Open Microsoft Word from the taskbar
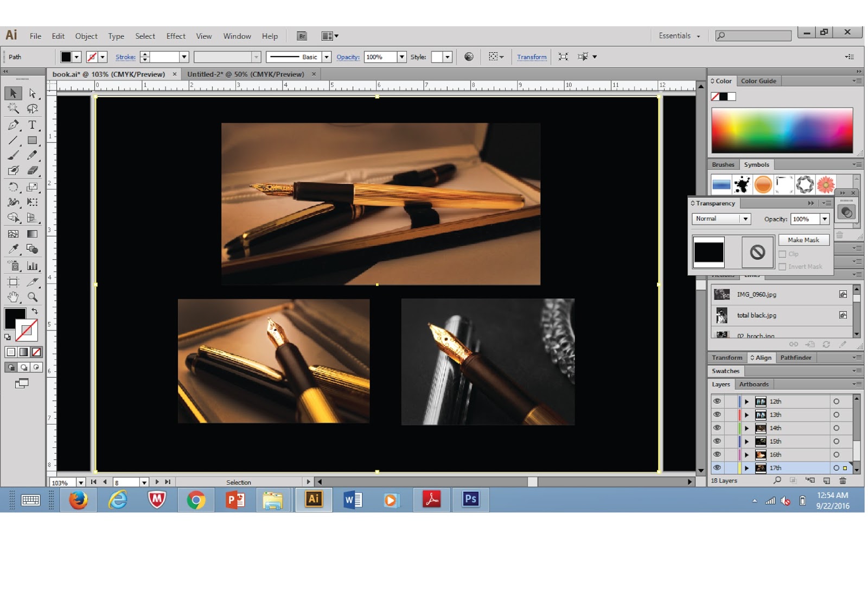The width and height of the screenshot is (868, 614). 353,499
